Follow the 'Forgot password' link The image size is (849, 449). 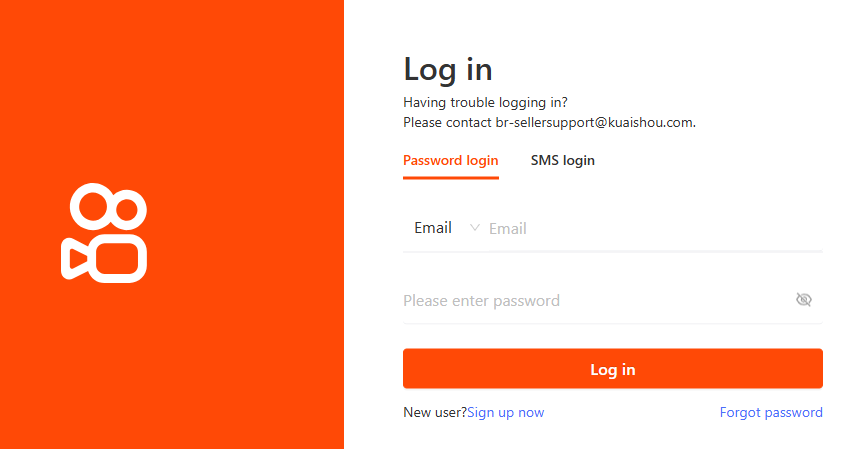(771, 413)
